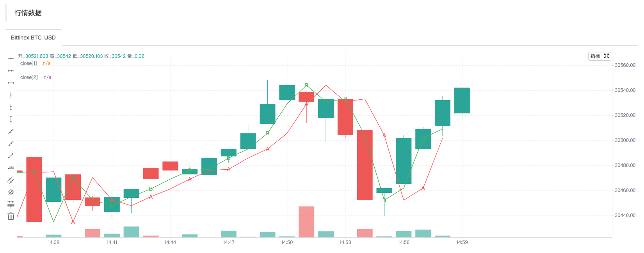Select the pitchfork drawing tool
This screenshot has width=644, height=253.
pyautogui.click(x=11, y=192)
